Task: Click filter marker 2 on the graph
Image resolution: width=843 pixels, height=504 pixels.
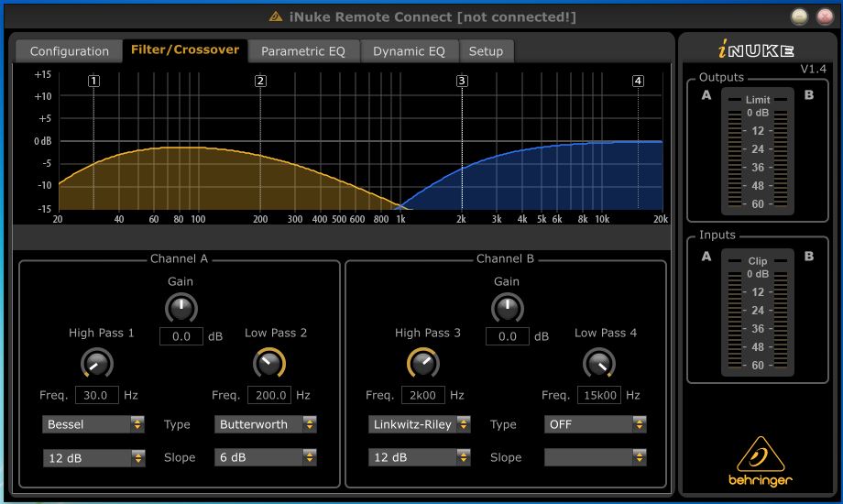Action: click(x=260, y=81)
